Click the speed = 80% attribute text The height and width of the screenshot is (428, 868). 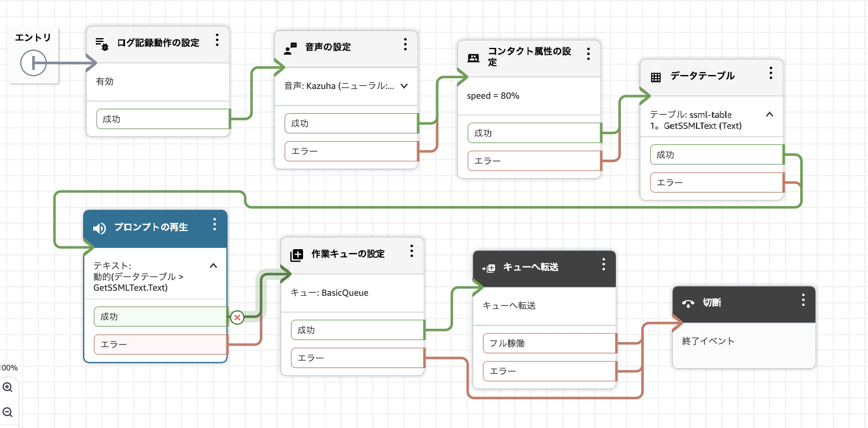[x=493, y=96]
